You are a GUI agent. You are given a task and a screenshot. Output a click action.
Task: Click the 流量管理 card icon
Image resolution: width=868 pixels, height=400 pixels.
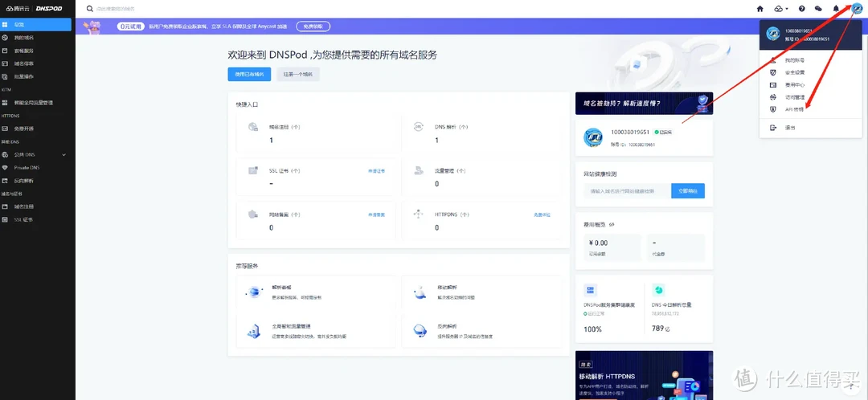tap(419, 171)
